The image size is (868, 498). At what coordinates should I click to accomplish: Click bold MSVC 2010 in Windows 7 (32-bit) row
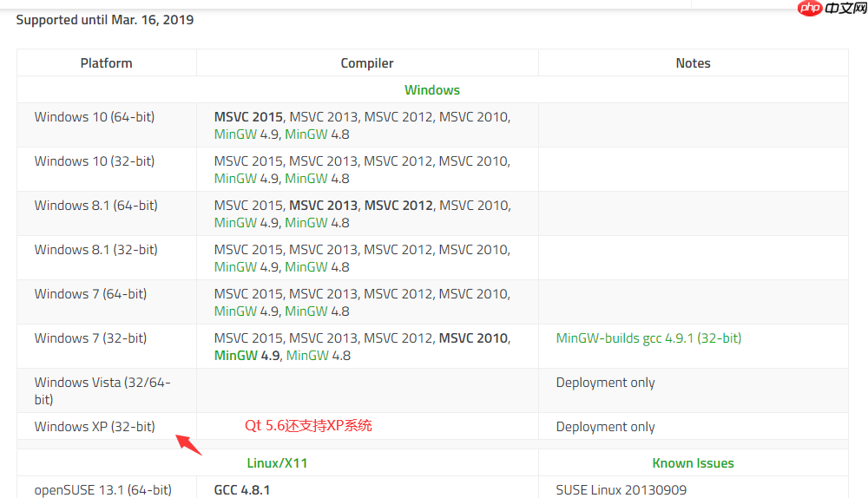473,338
